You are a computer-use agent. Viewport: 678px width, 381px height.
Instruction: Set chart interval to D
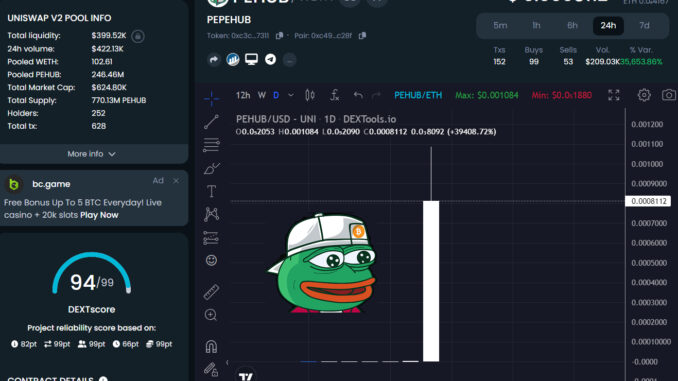[276, 95]
